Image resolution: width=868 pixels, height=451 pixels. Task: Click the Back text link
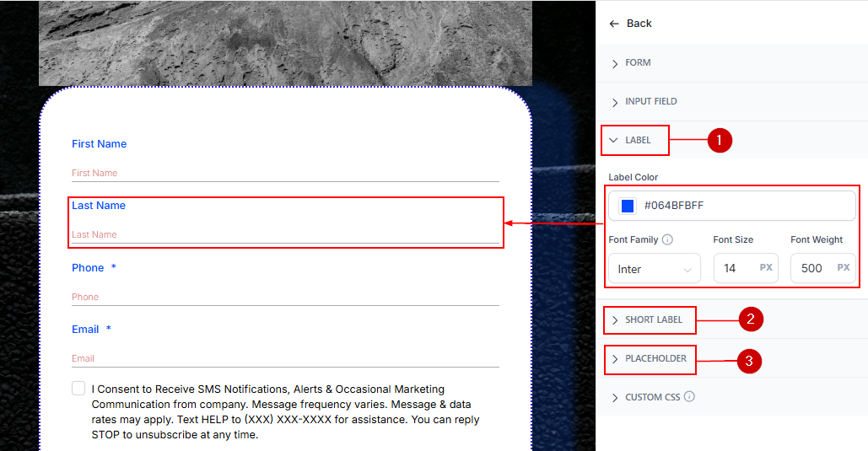point(639,24)
